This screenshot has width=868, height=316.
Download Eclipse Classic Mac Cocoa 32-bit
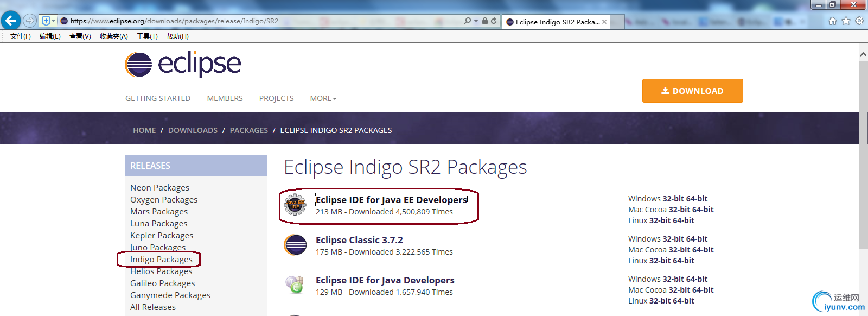(x=679, y=250)
